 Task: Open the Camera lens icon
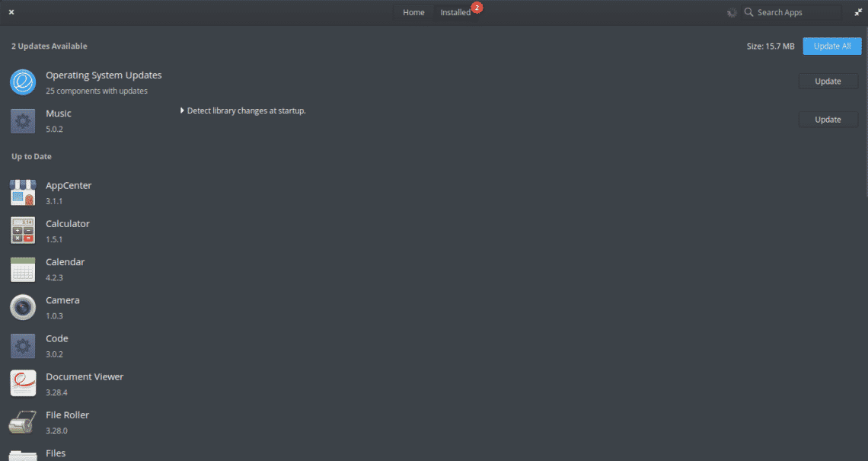click(x=23, y=308)
